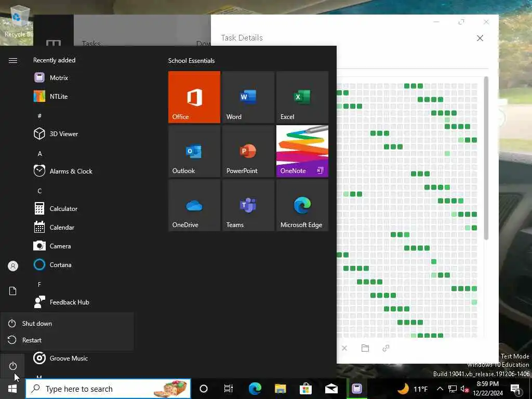Expand the Start menu hamburger button
This screenshot has height=399, width=532.
click(12, 60)
